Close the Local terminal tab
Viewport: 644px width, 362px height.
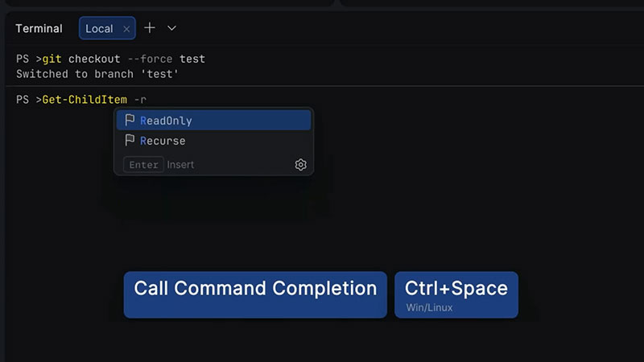coord(126,29)
